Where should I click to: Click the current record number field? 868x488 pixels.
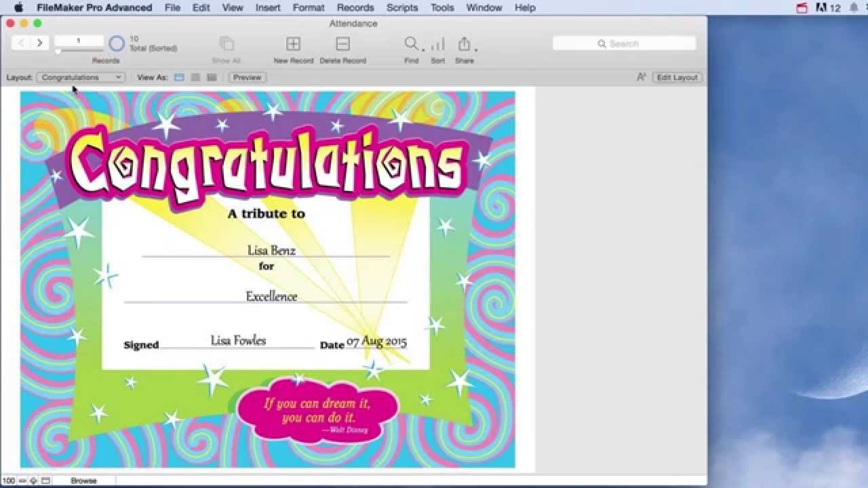click(x=79, y=41)
